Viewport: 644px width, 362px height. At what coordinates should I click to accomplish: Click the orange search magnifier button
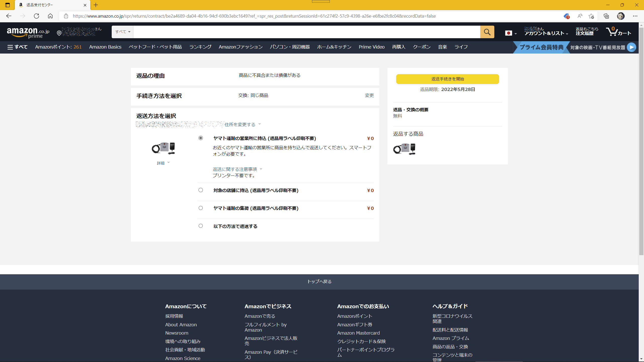tap(487, 32)
